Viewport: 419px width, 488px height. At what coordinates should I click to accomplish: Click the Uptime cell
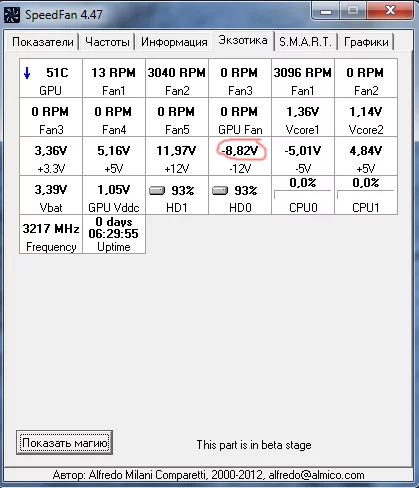[114, 234]
